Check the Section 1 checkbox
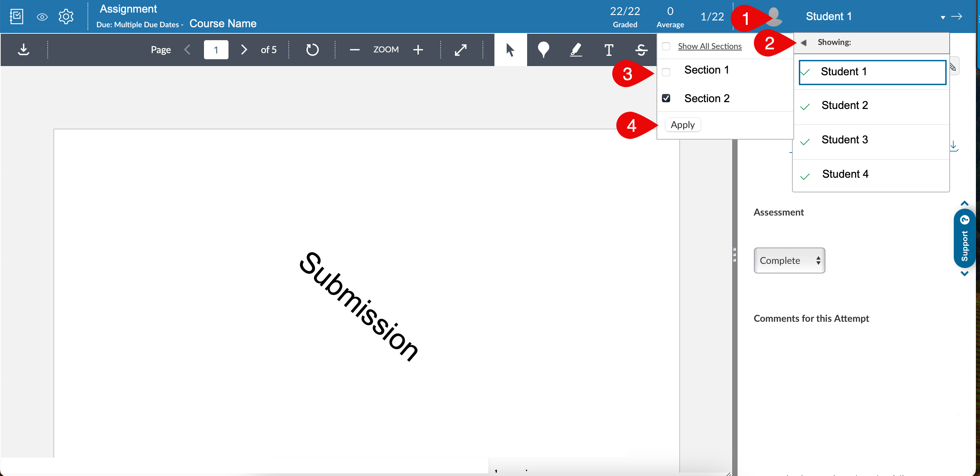 click(666, 72)
